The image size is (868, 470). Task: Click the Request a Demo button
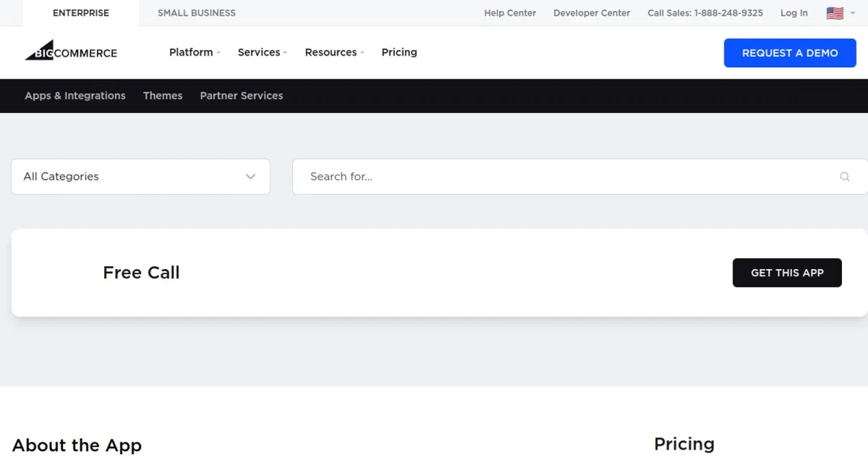(x=790, y=53)
